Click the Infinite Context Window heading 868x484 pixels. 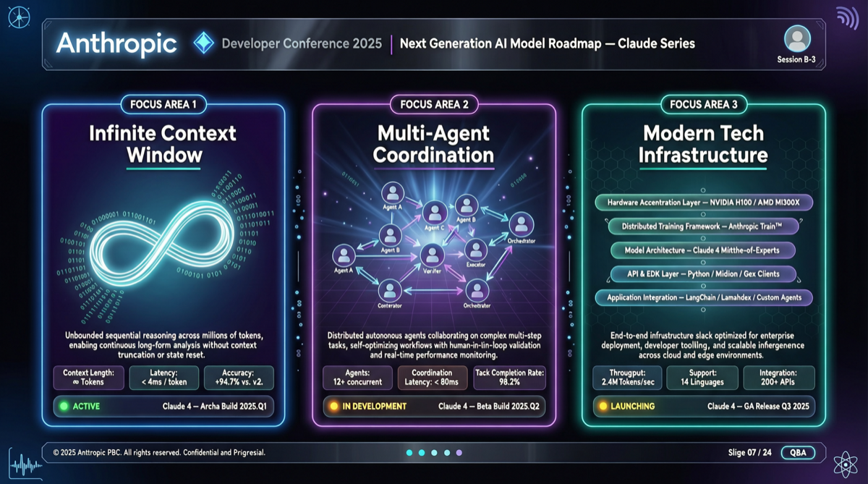coord(163,144)
